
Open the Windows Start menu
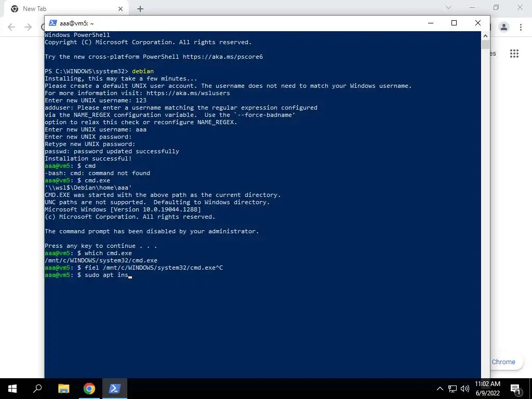point(12,389)
